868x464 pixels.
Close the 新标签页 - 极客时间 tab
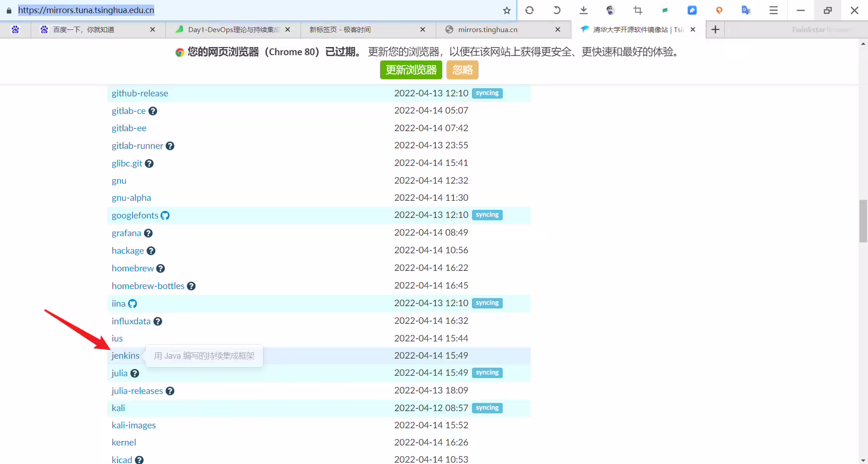coord(423,29)
